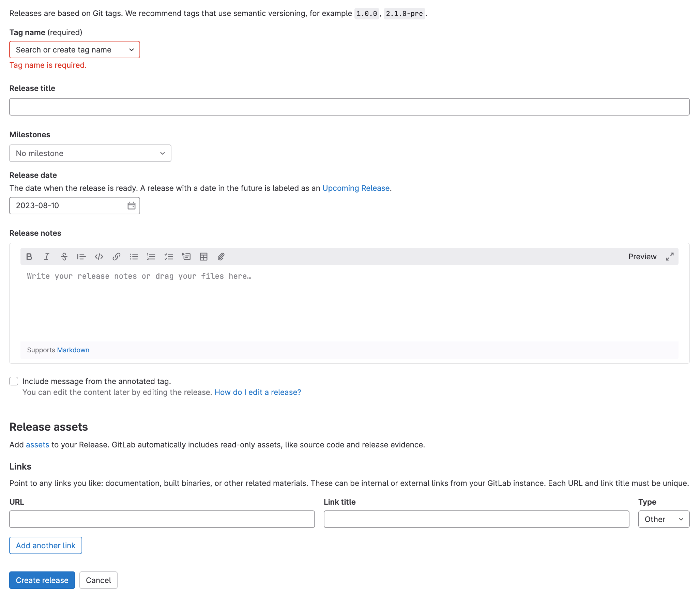This screenshot has width=700, height=597.
Task: Click the Release title input field
Action: [x=349, y=107]
